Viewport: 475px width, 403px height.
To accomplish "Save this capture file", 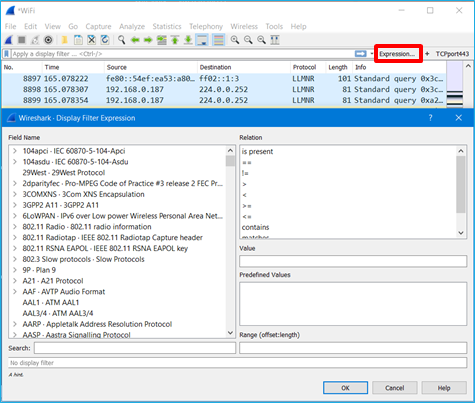I will pyautogui.click(x=78, y=40).
